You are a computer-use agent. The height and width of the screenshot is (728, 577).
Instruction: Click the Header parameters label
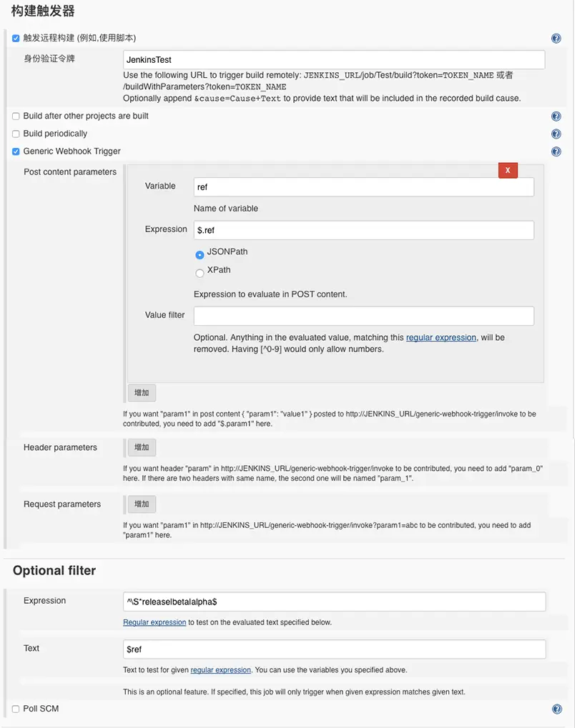(60, 447)
